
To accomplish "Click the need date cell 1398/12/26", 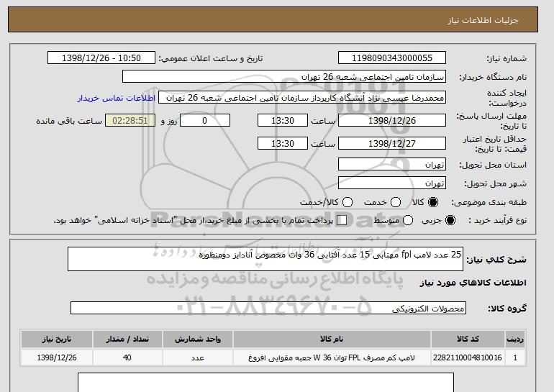I will click(x=57, y=357).
